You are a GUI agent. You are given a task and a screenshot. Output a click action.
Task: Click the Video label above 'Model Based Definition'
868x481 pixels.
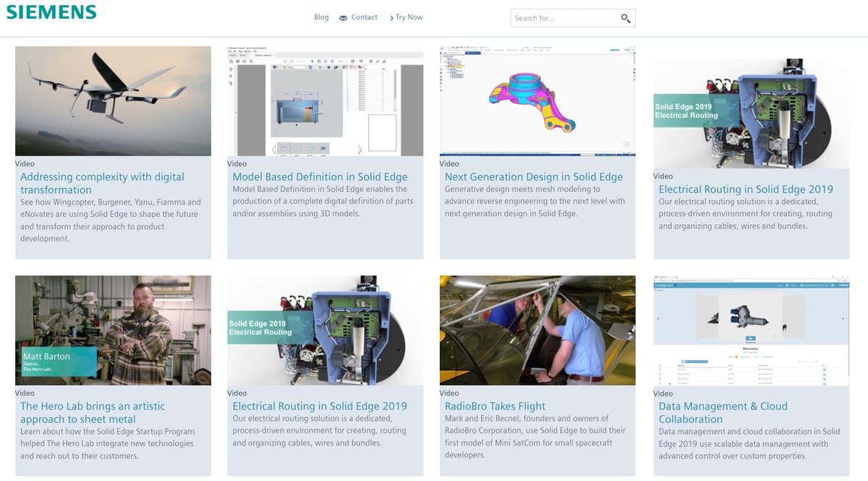click(237, 163)
